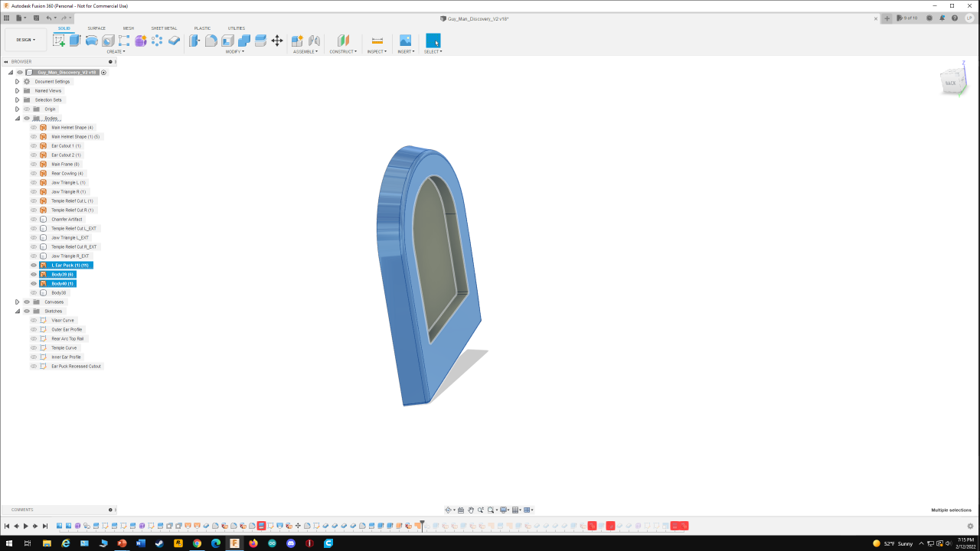Hide the L Ear Puck body
980x551 pixels.
click(32, 265)
